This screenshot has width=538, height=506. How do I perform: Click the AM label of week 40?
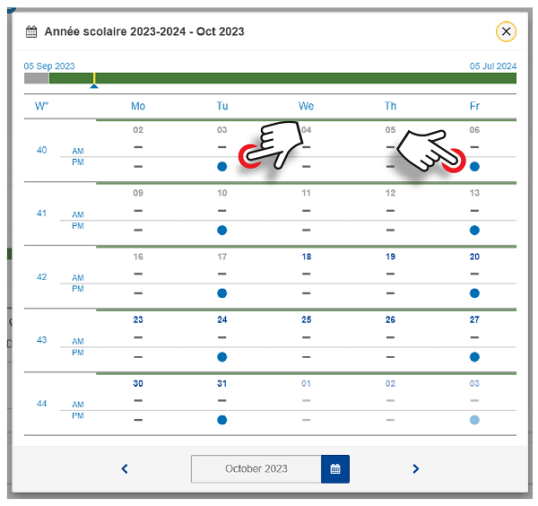coord(78,151)
